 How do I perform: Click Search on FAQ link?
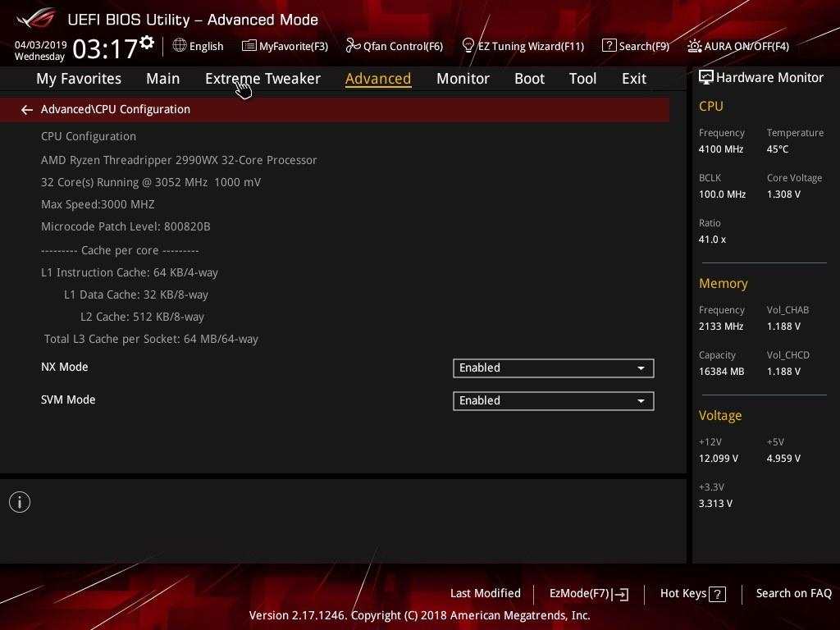point(793,594)
